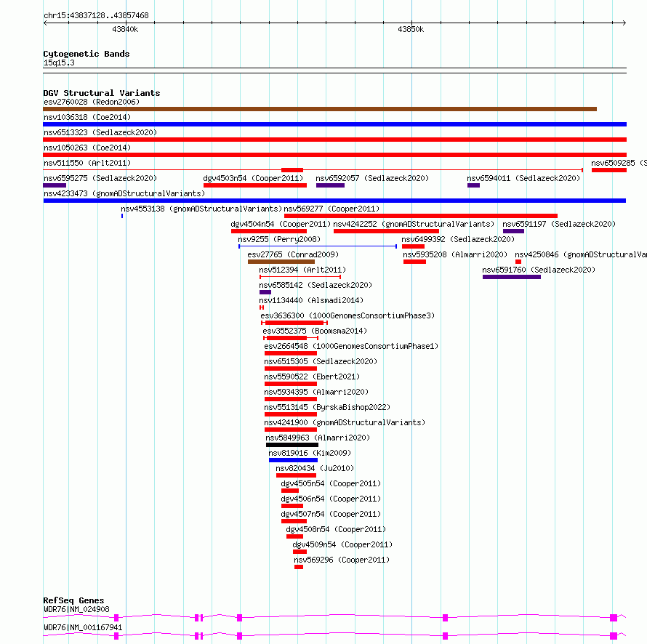Click esv27765 (Conrad2009) label
Screen dimensions: 647x644
(x=293, y=254)
